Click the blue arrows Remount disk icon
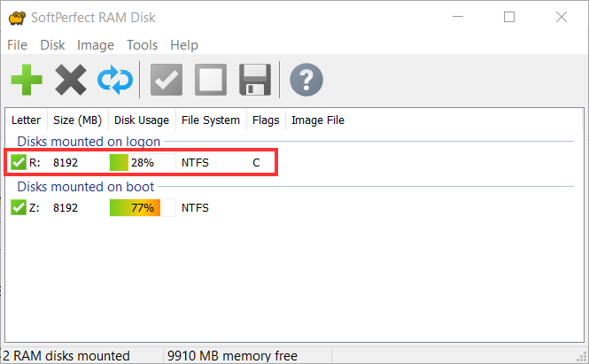This screenshot has height=364, width=589. [115, 80]
